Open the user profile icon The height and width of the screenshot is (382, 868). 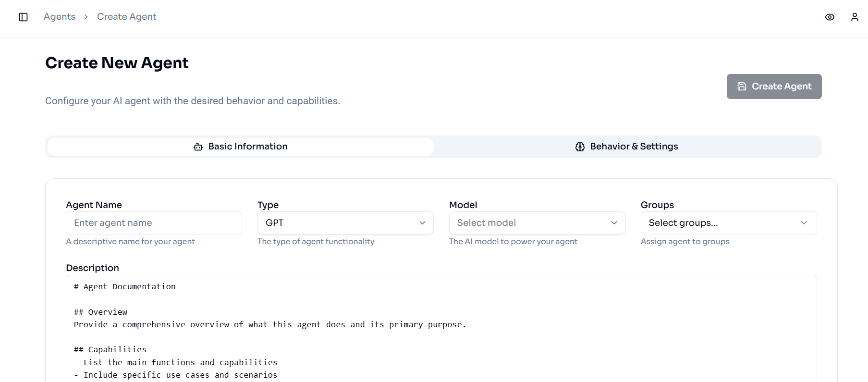(x=854, y=17)
